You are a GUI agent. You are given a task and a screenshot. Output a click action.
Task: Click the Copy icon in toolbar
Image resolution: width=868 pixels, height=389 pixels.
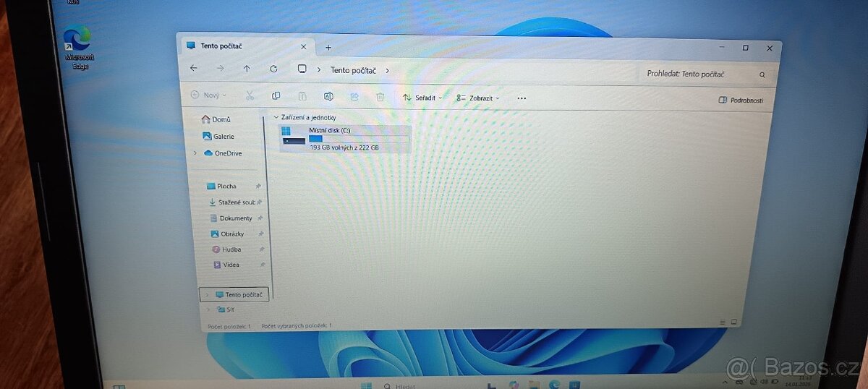pyautogui.click(x=276, y=96)
